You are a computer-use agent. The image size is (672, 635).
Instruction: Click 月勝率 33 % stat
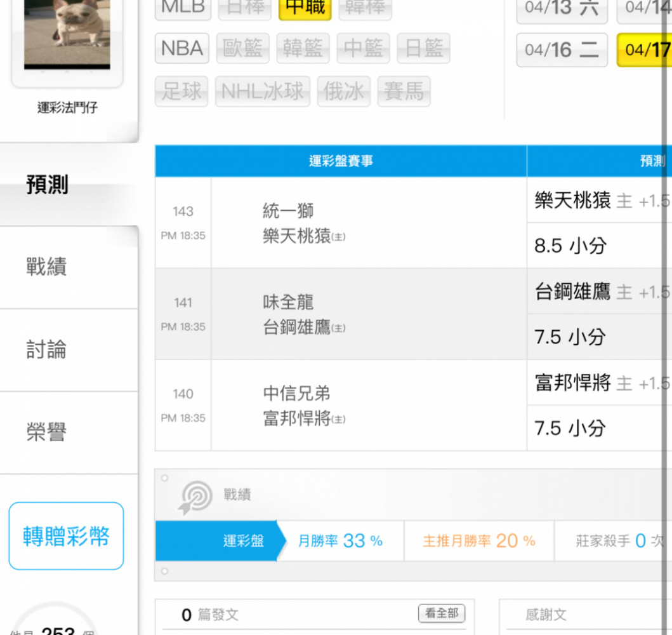click(340, 540)
